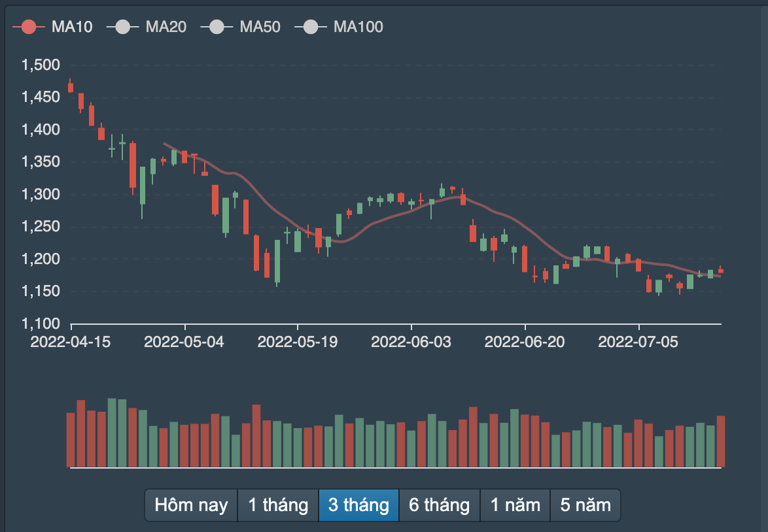This screenshot has width=768, height=532.
Task: Set chart period to 1 năm
Action: (515, 505)
